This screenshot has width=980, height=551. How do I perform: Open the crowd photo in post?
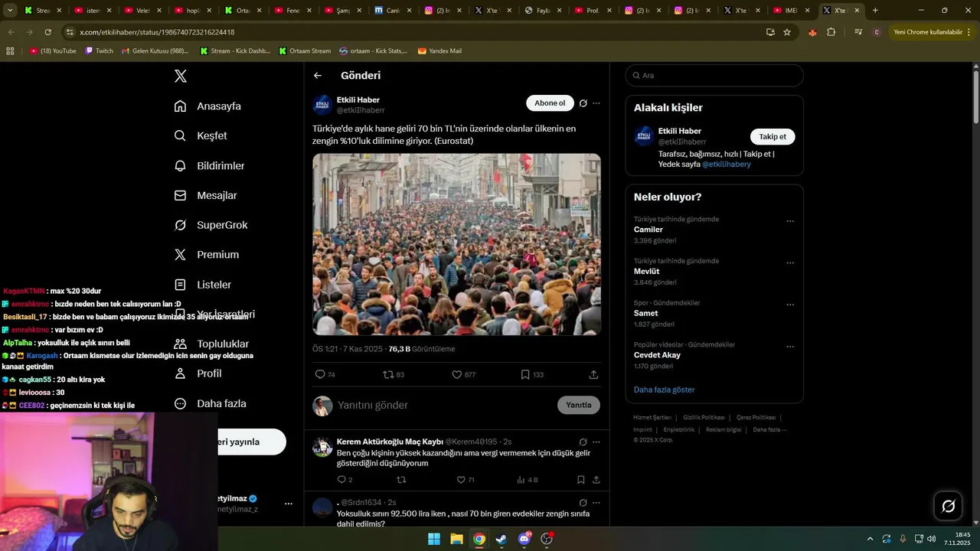pos(456,244)
